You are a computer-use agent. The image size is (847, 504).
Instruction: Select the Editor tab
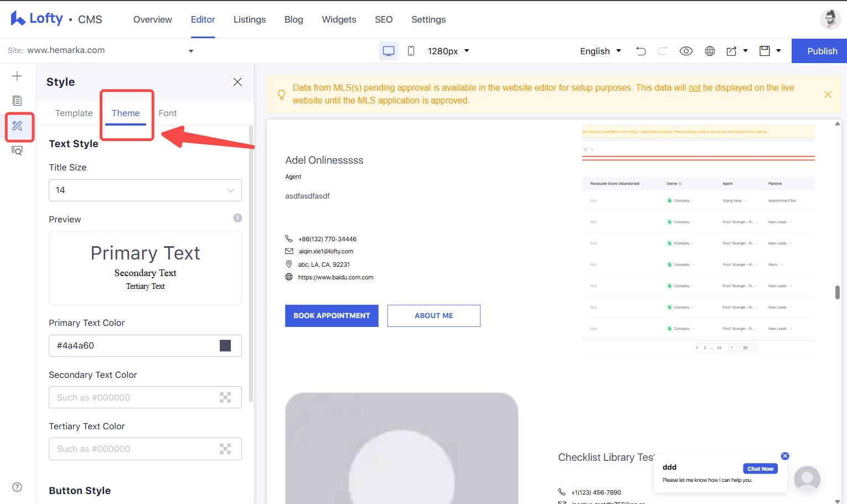coord(203,19)
